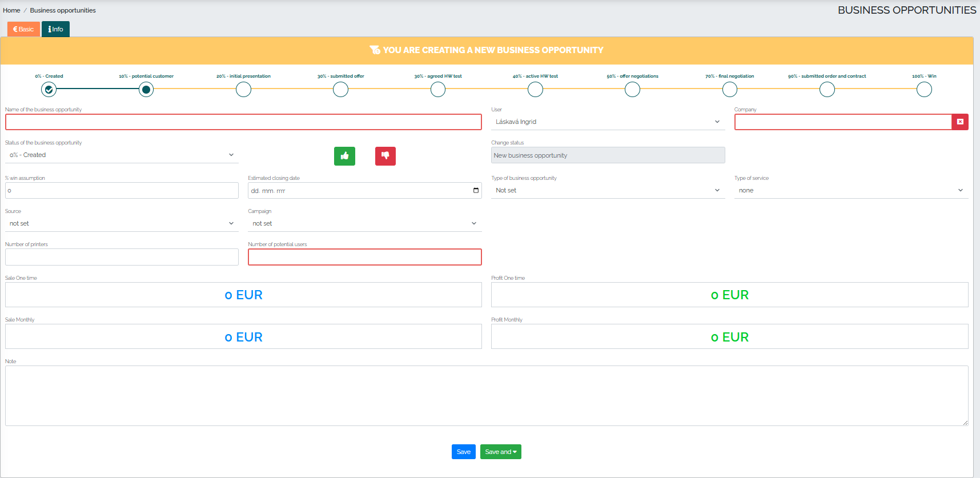Click into the Company input field

[843, 122]
